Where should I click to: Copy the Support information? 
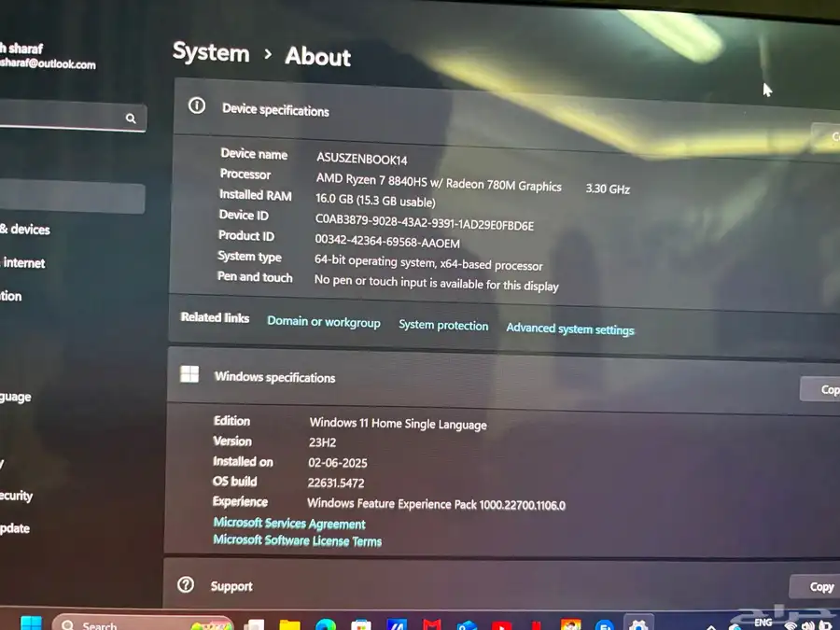[x=817, y=587]
